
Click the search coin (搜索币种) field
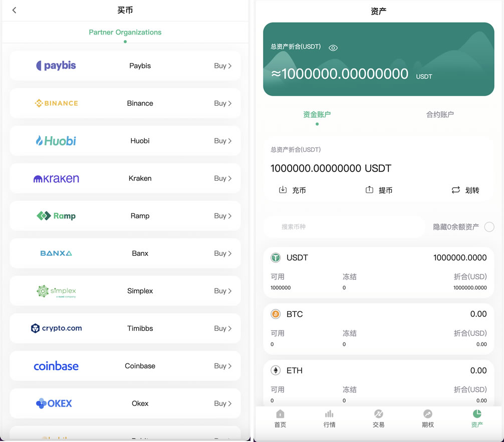tap(344, 227)
